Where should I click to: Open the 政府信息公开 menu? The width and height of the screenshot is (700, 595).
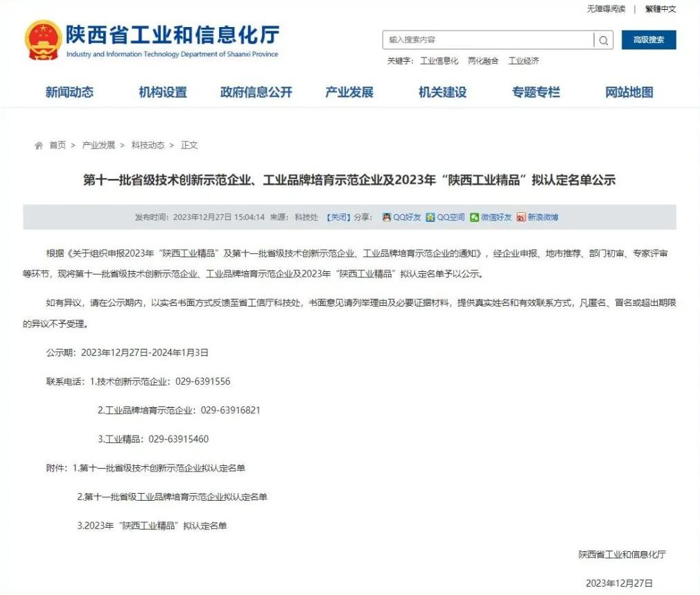click(x=256, y=92)
